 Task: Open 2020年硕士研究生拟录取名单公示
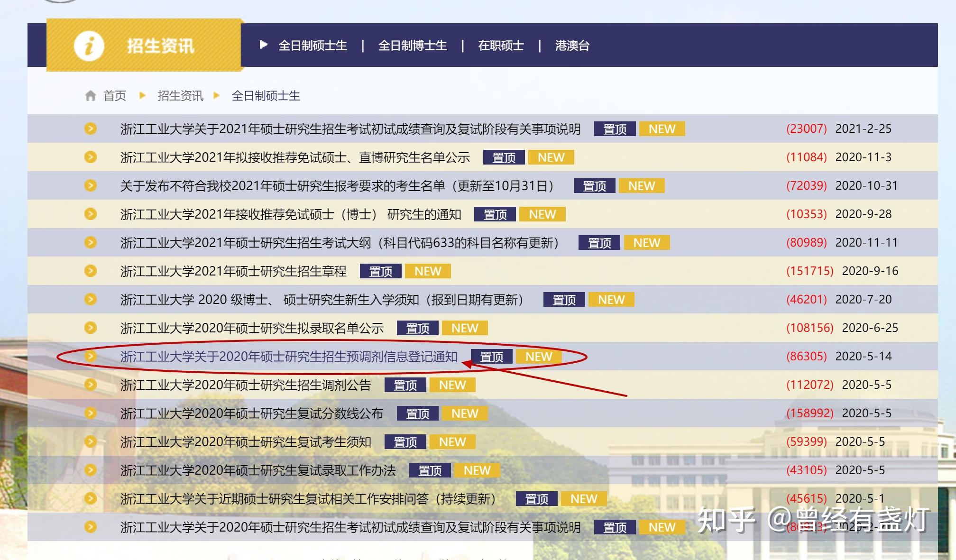tap(252, 328)
